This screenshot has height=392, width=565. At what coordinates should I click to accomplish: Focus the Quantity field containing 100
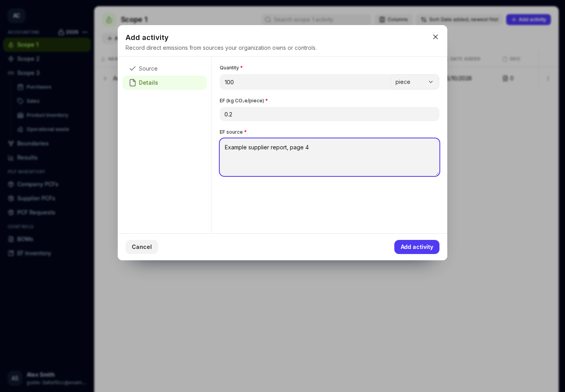305,82
